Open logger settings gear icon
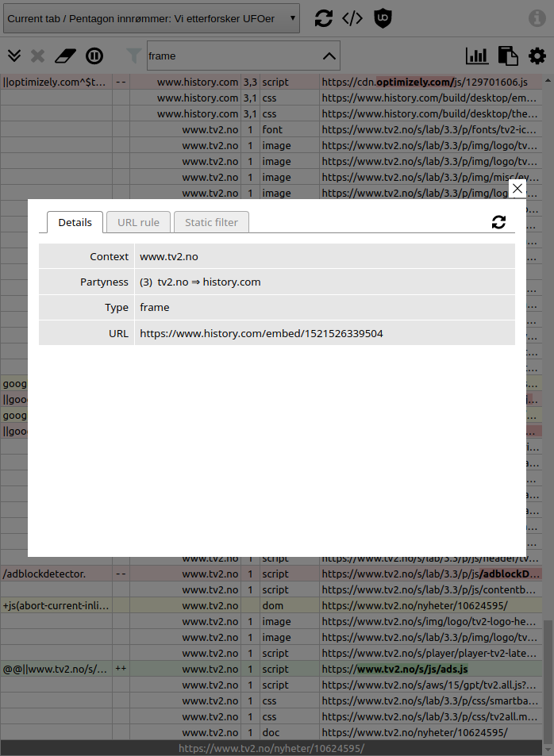The image size is (554, 756). coord(537,56)
